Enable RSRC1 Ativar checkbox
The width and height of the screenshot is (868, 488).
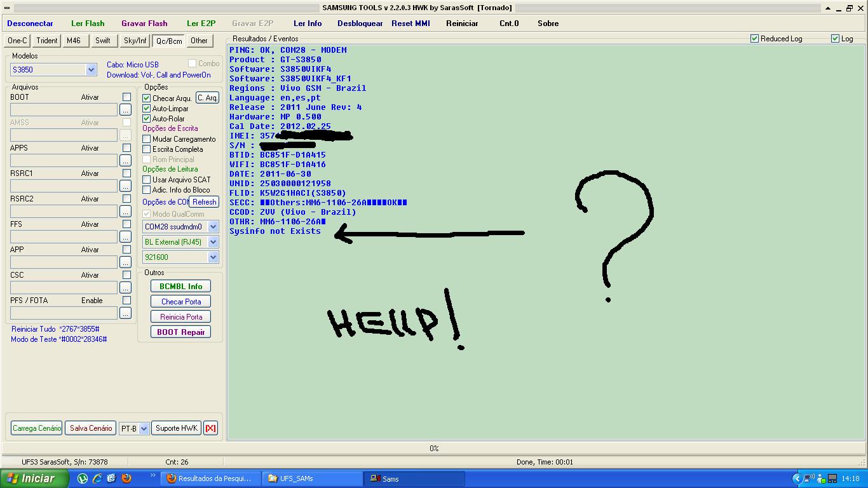[x=126, y=173]
